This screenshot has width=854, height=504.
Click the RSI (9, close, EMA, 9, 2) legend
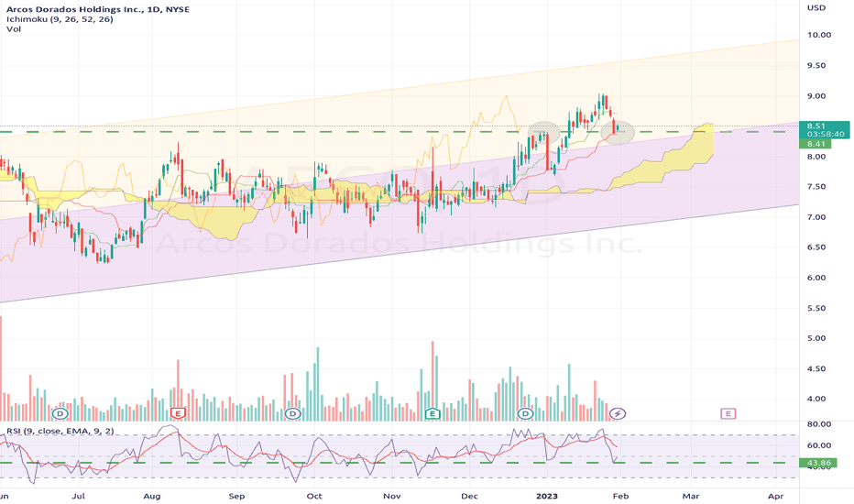60,431
